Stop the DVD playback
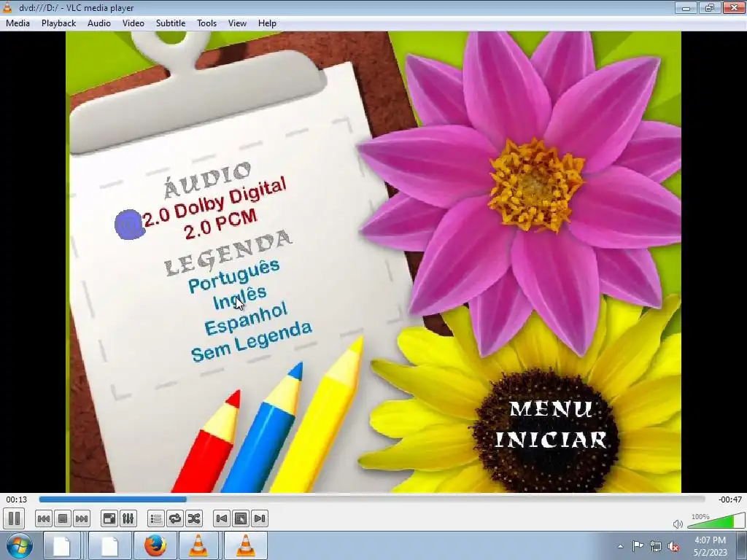 pos(63,518)
